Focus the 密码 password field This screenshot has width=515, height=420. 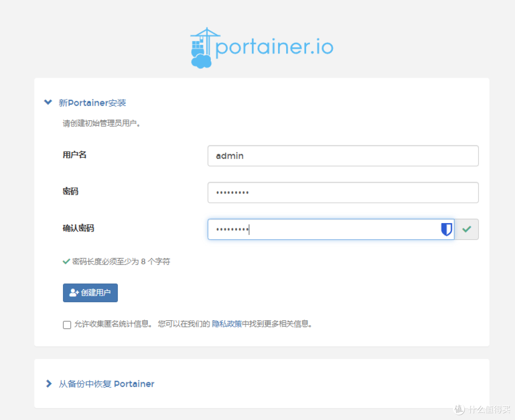(x=343, y=193)
